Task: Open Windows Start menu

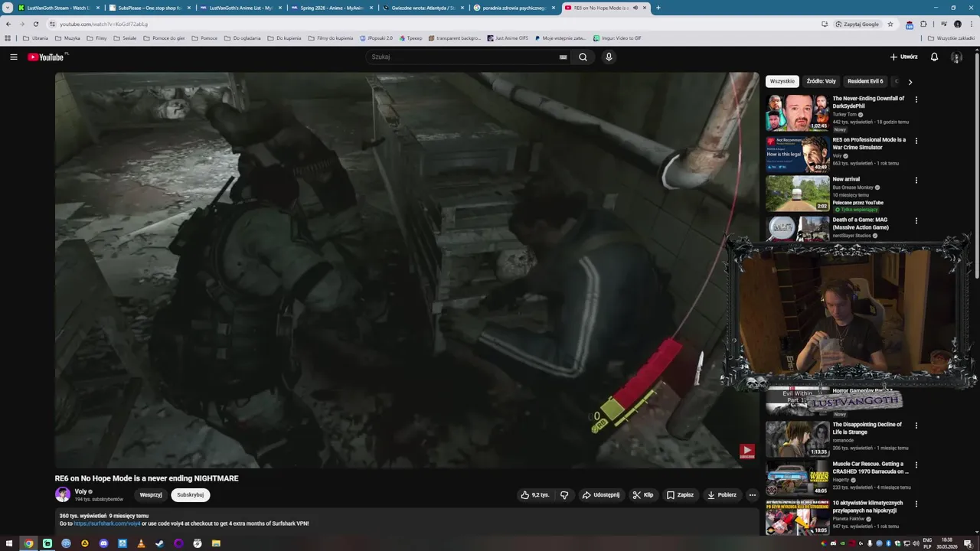Action: [x=9, y=543]
